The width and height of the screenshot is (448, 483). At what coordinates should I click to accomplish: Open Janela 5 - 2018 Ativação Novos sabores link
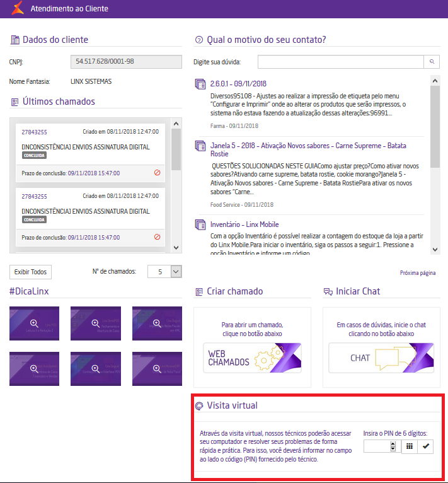(308, 149)
